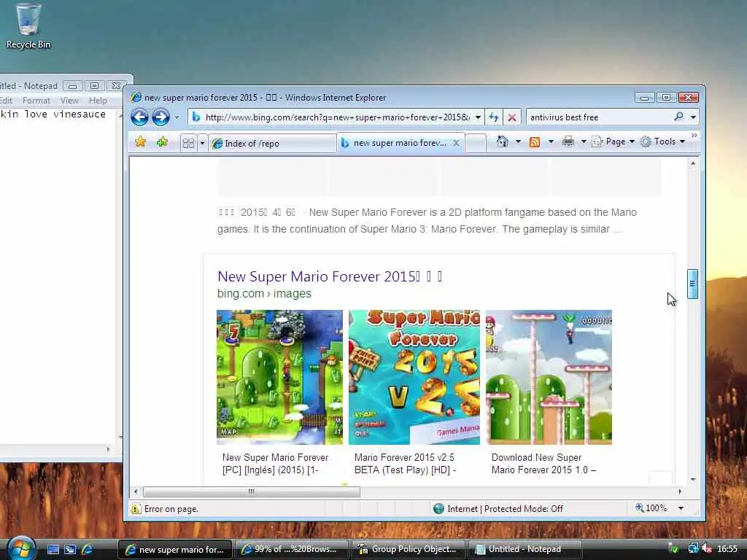Click the network connection tray icon
The width and height of the screenshot is (747, 560).
click(x=693, y=548)
